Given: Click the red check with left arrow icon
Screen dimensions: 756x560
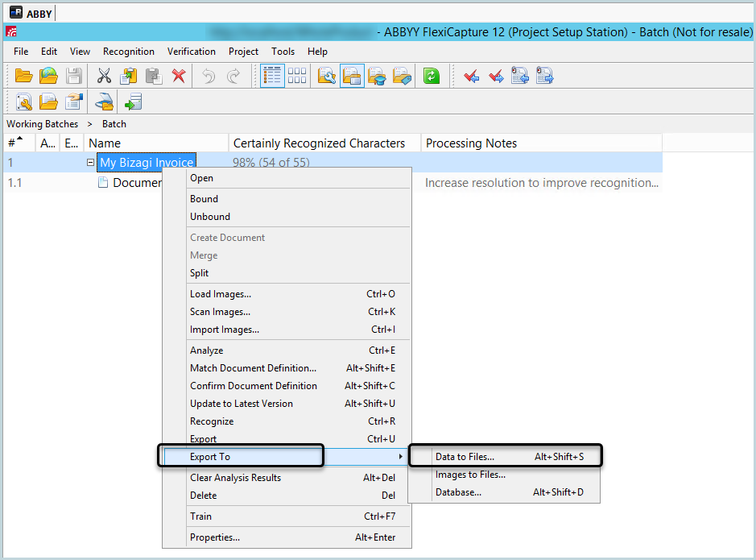Looking at the screenshot, I should 471,76.
